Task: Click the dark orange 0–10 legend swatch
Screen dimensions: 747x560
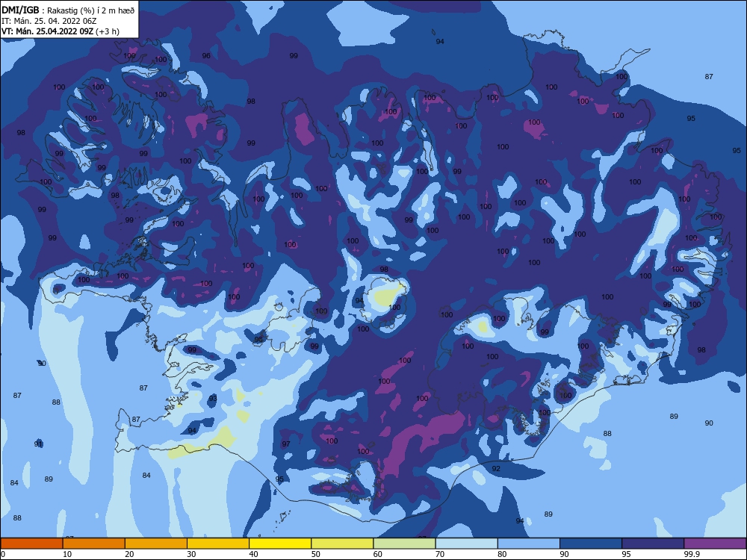Action: pos(31,544)
